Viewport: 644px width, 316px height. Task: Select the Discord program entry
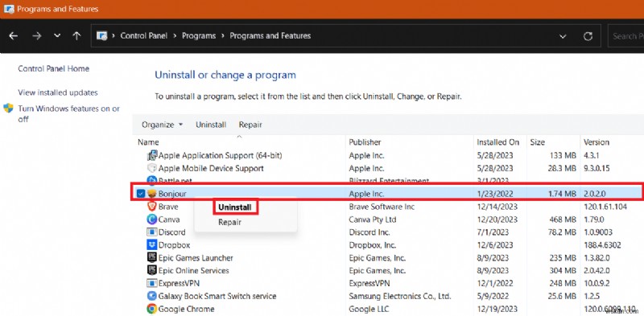click(x=172, y=232)
